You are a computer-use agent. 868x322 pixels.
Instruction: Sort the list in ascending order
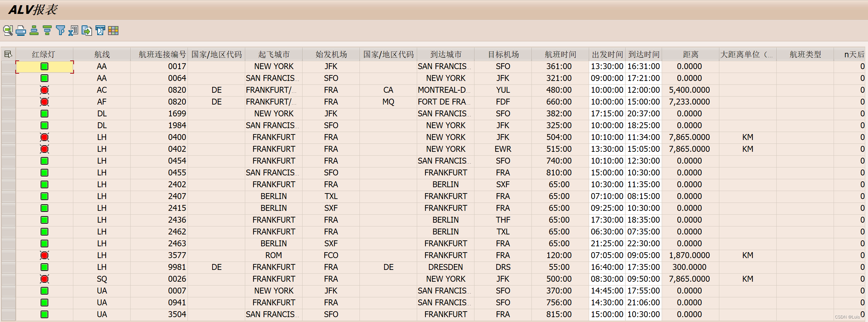click(x=34, y=31)
